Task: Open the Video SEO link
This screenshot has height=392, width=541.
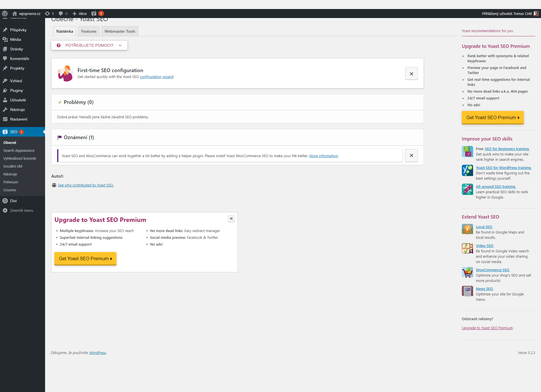Action: 485,246
